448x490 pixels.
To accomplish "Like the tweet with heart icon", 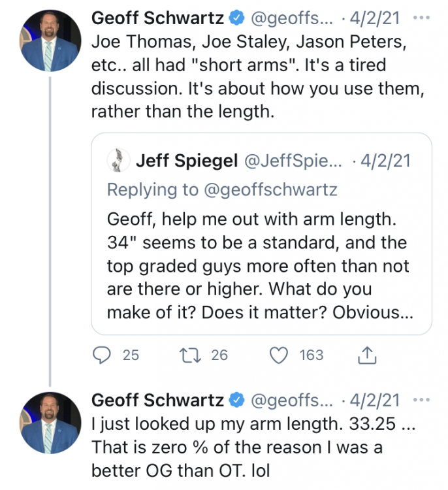I will [x=280, y=355].
